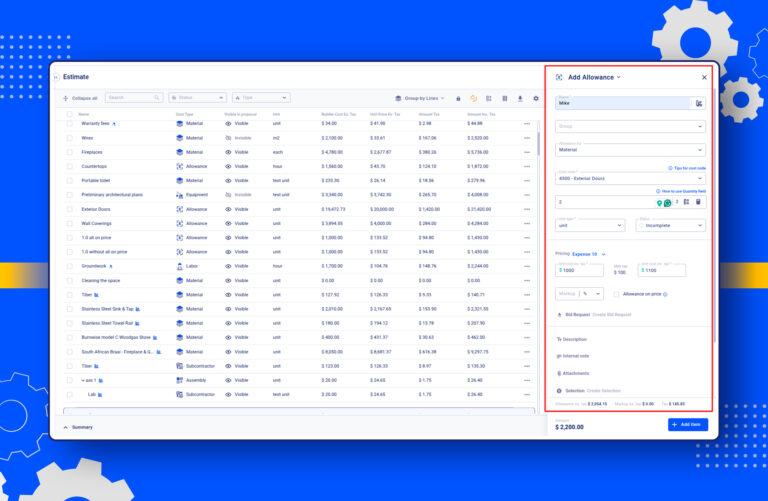Open the settings gear in the estimate toolbar

(536, 98)
